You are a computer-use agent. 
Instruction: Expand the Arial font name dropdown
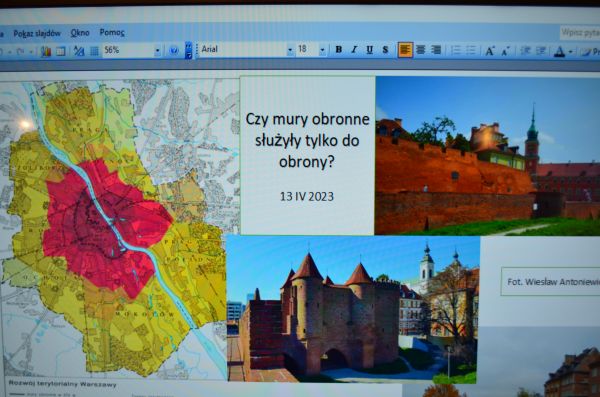coord(290,50)
